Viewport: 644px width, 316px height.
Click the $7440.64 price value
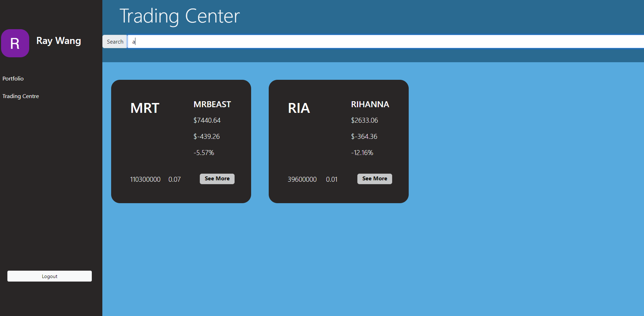coord(207,120)
